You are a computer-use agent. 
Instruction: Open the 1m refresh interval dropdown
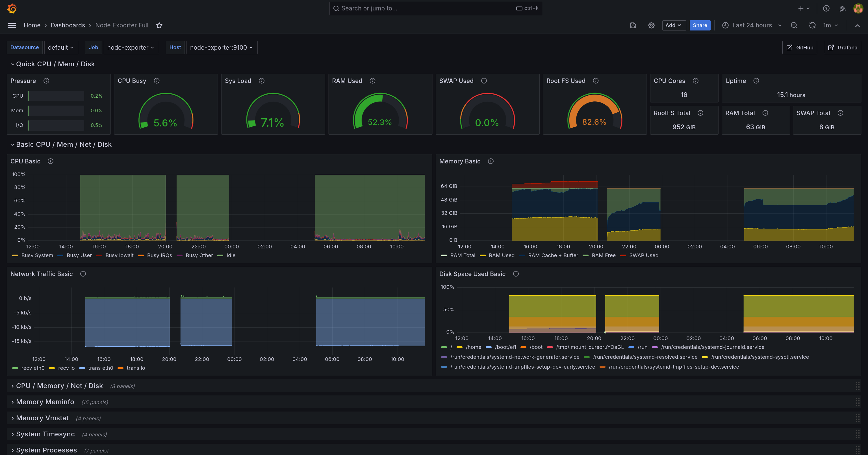[830, 25]
